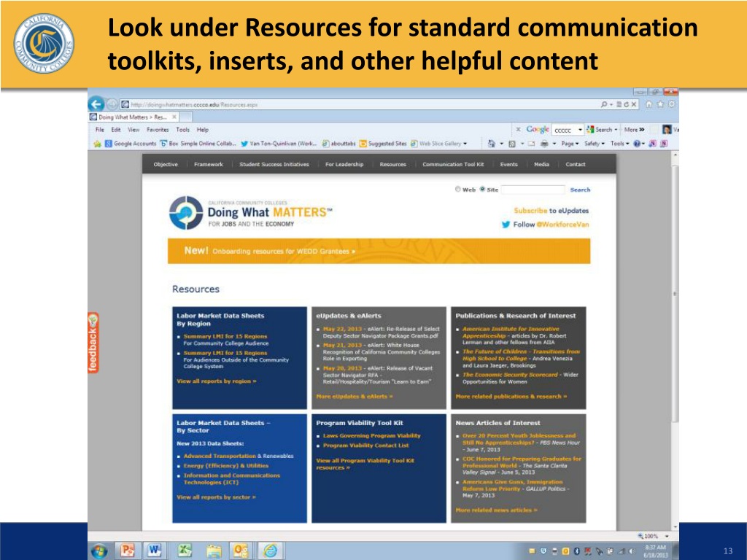The image size is (747, 560).
Task: Close the Google toolbar with its X
Action: coord(519,130)
